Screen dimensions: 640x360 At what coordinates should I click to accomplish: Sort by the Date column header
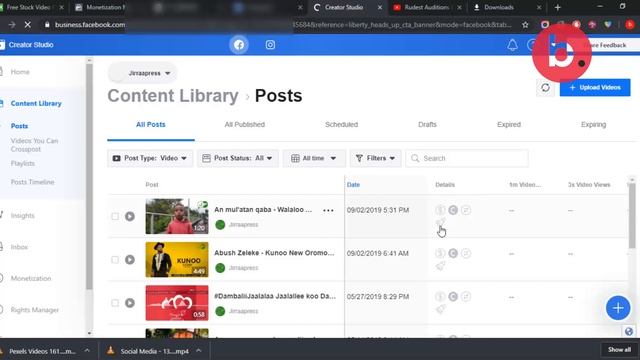353,184
